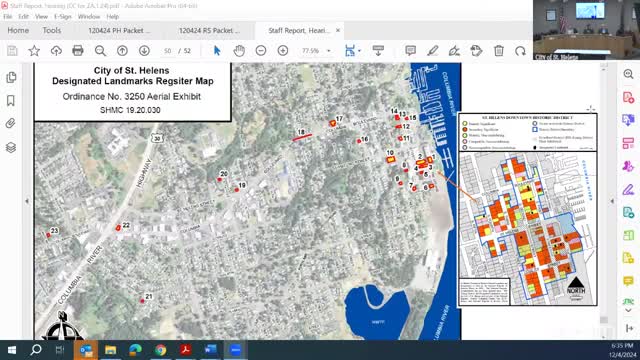Open Page Thumbnails panel
The height and width of the screenshot is (360, 640).
(11, 78)
